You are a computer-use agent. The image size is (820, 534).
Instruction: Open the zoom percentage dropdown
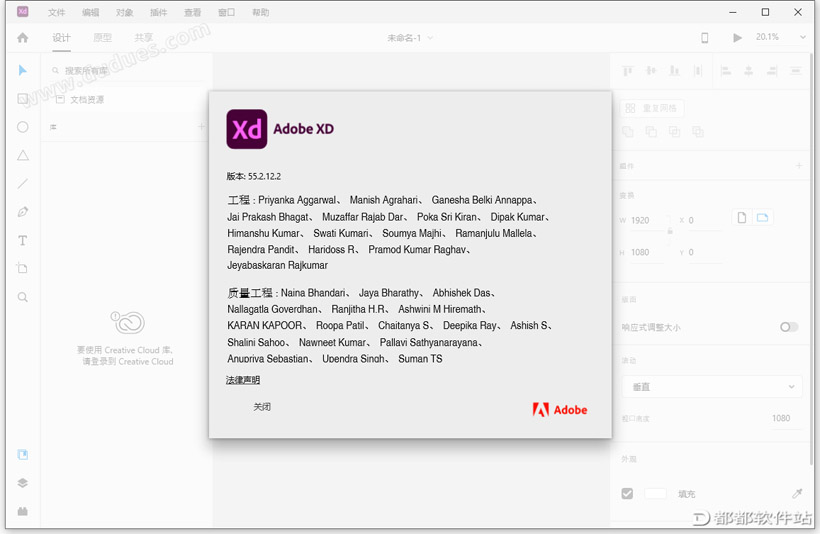click(802, 37)
